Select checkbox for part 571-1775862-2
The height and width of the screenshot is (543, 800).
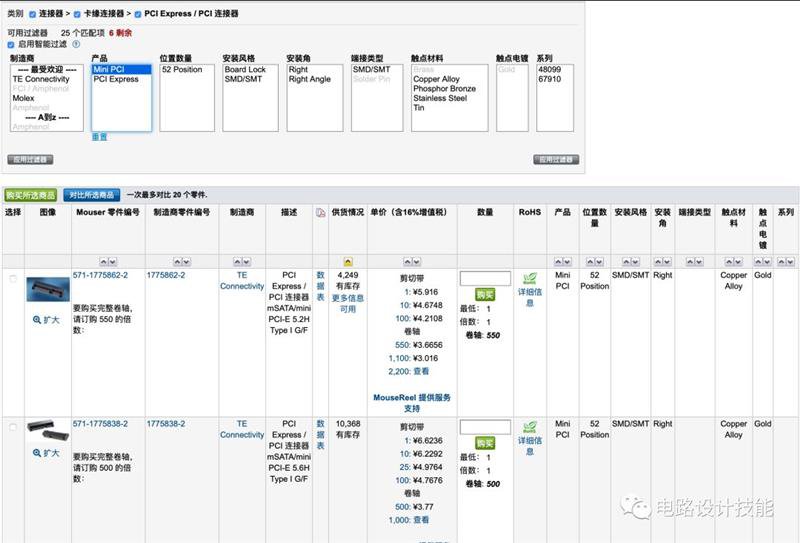tap(13, 279)
